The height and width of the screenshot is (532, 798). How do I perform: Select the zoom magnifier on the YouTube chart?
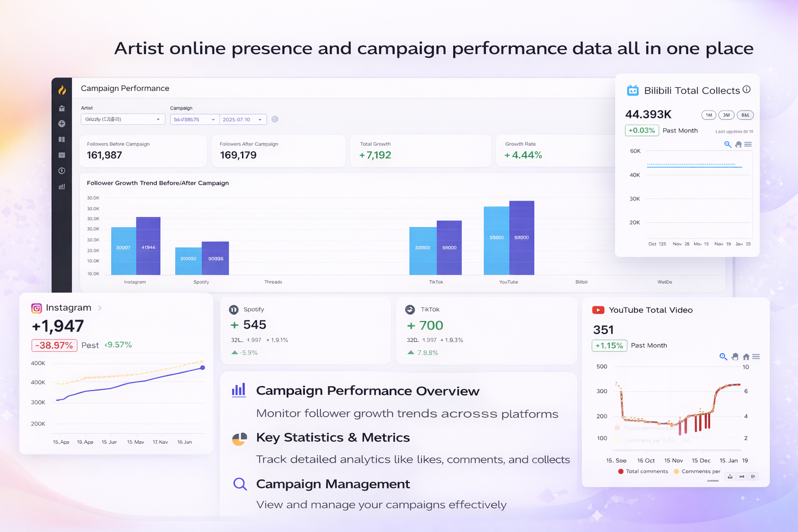[x=723, y=357]
